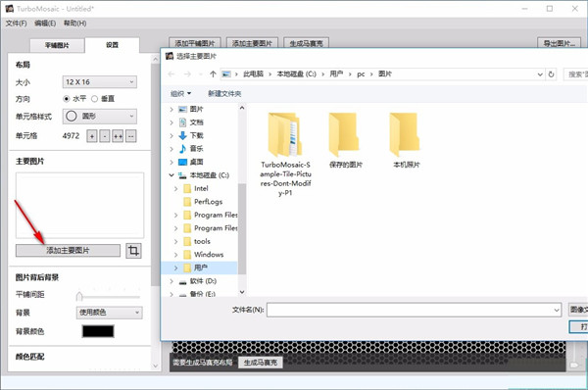This screenshot has height=390, width=588.
Task: Decrease cell count with - button
Action: 105,136
